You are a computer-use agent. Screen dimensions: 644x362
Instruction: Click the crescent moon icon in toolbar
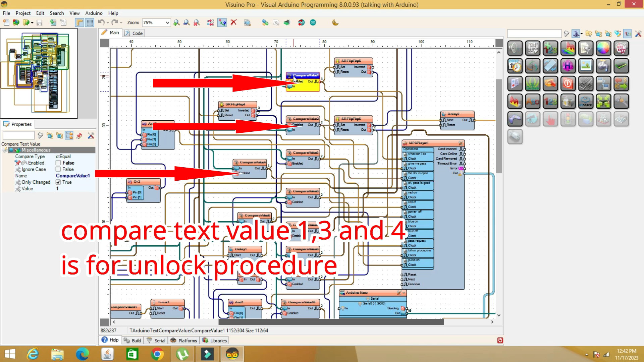click(x=335, y=22)
